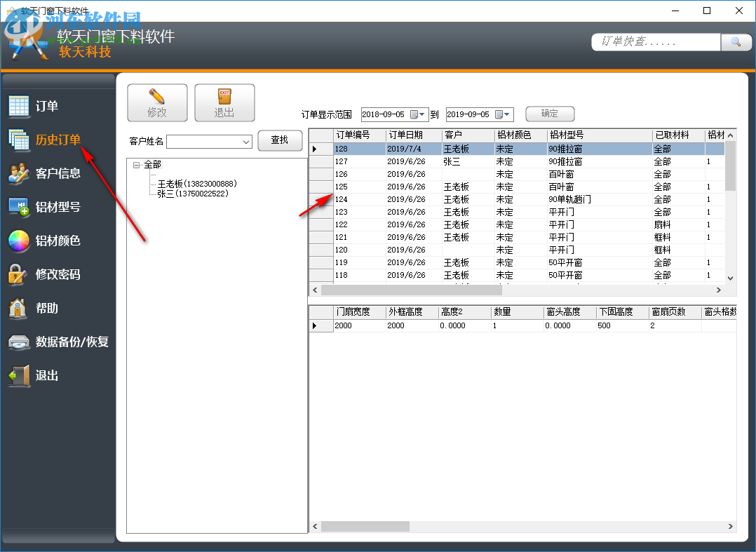Viewport: 756px width, 552px height.
Task: Open the 历史订单 sidebar icon
Action: coord(19,140)
